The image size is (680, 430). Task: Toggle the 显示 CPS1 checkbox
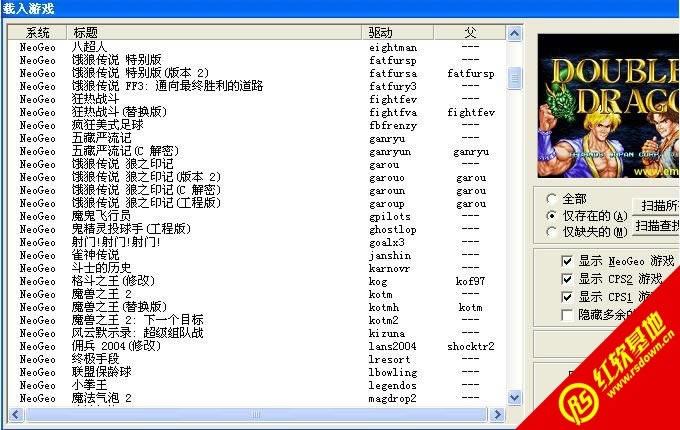[x=567, y=297]
